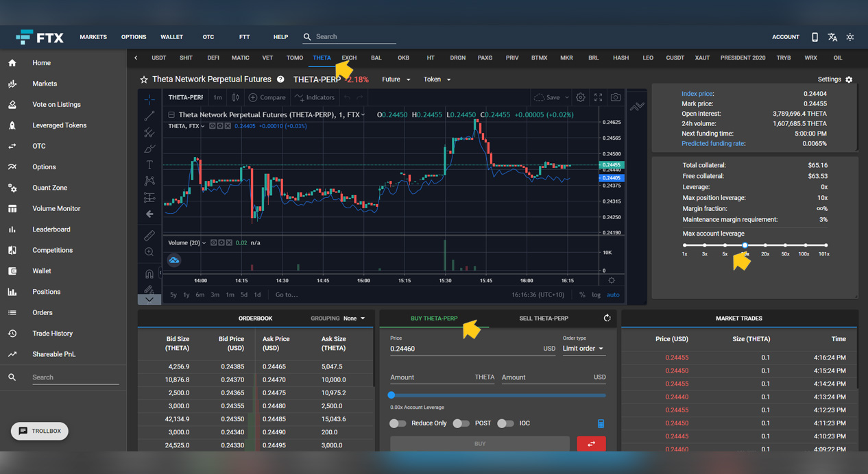Toggle log scale on the chart
Viewport: 868px width, 474px height.
click(596, 295)
